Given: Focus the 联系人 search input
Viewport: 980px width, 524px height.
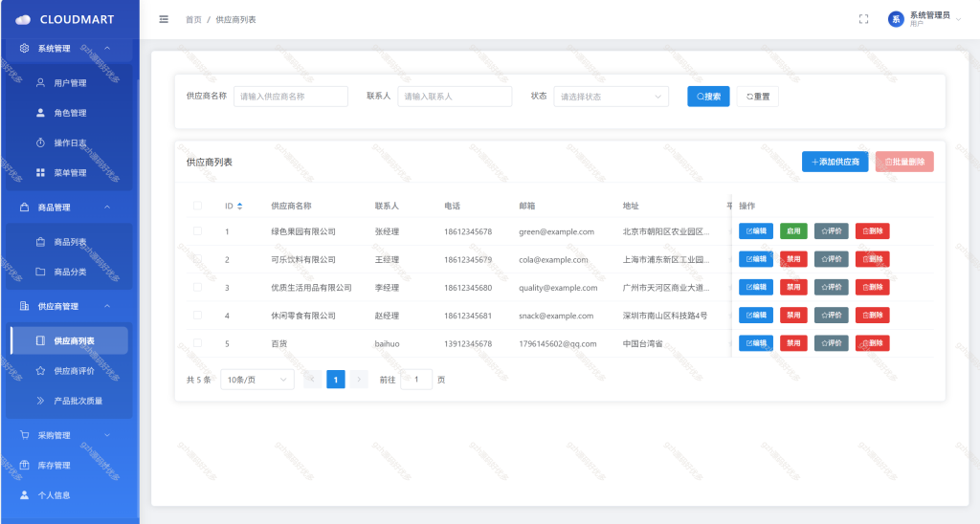Looking at the screenshot, I should 455,97.
